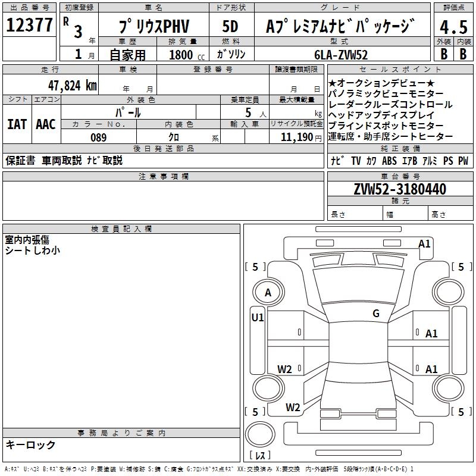Image resolution: width=476 pixels, height=476 pixels.
Task: Click TV in genuine equipment
Action: tap(356, 161)
